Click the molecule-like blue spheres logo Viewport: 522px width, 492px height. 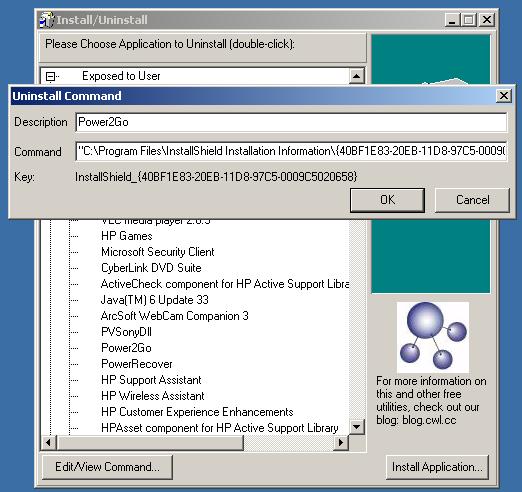433,337
